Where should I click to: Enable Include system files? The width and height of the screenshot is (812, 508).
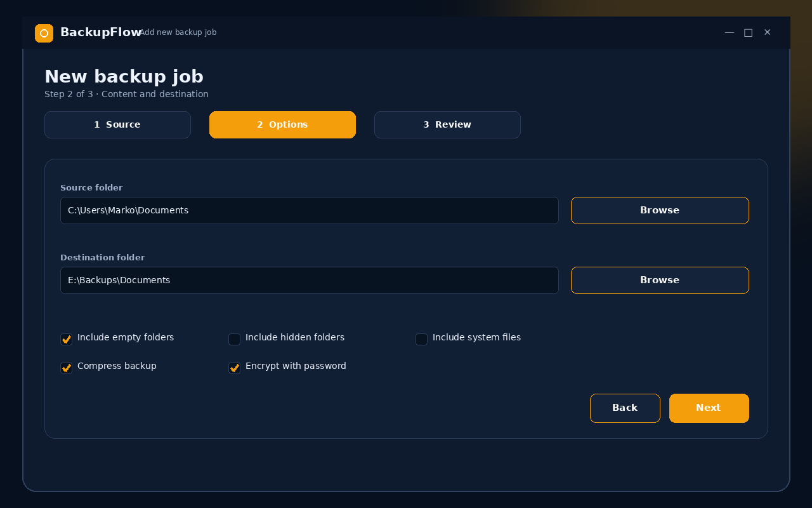point(421,339)
